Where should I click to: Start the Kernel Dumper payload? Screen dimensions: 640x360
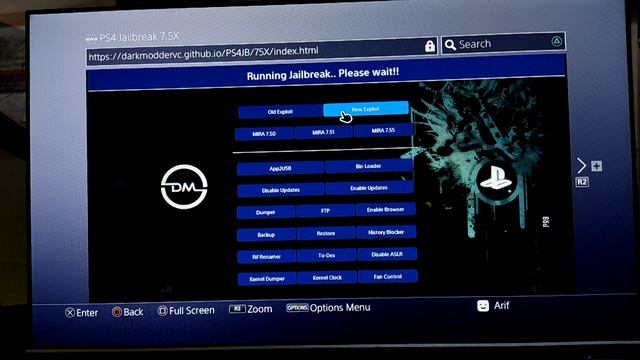(x=267, y=279)
